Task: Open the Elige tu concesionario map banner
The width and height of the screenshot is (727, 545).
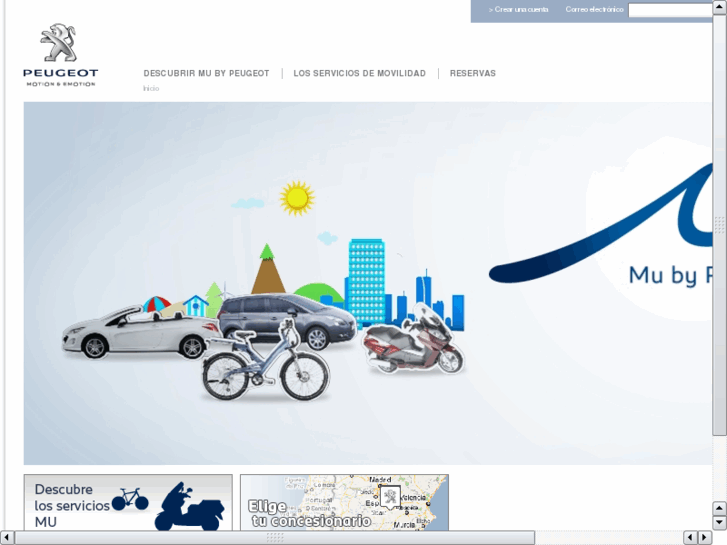Action: coord(344,502)
